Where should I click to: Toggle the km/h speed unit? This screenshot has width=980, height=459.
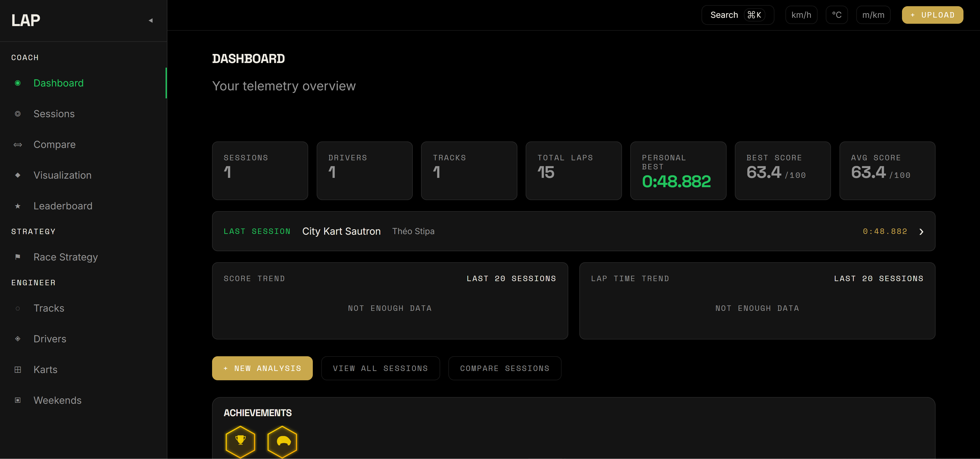tap(801, 15)
